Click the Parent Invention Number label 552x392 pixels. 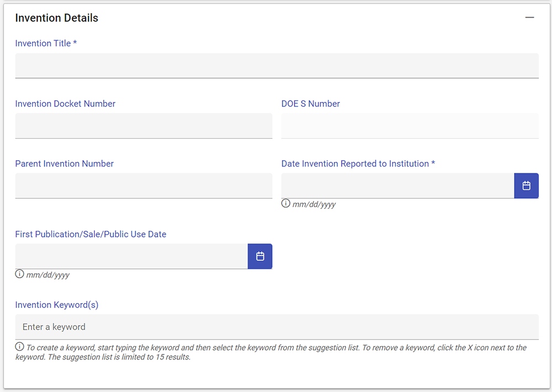click(x=64, y=164)
